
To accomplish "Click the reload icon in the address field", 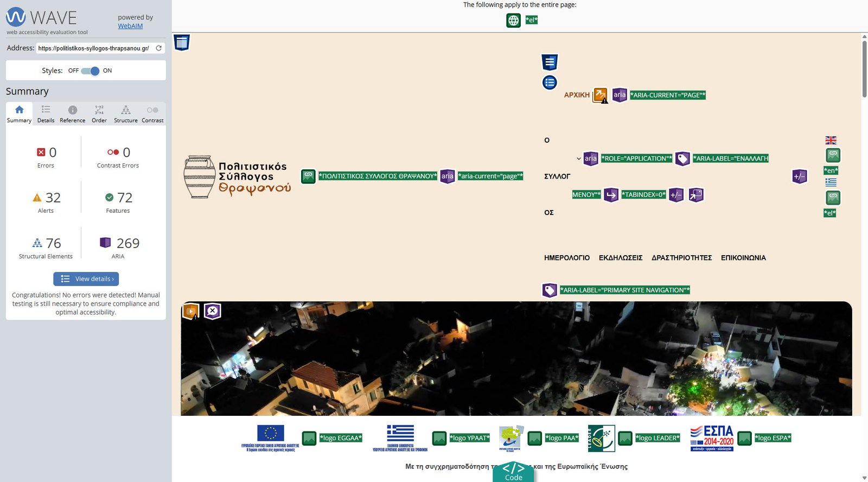I will point(159,48).
